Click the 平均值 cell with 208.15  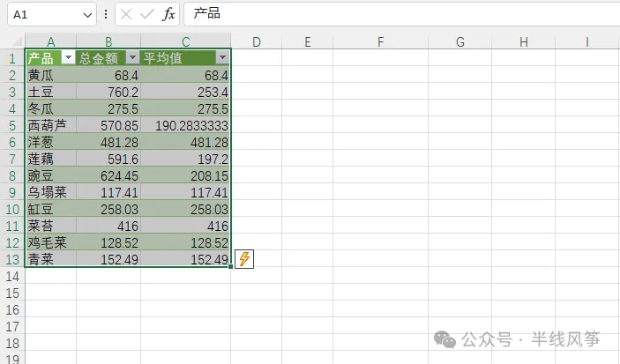coord(185,175)
